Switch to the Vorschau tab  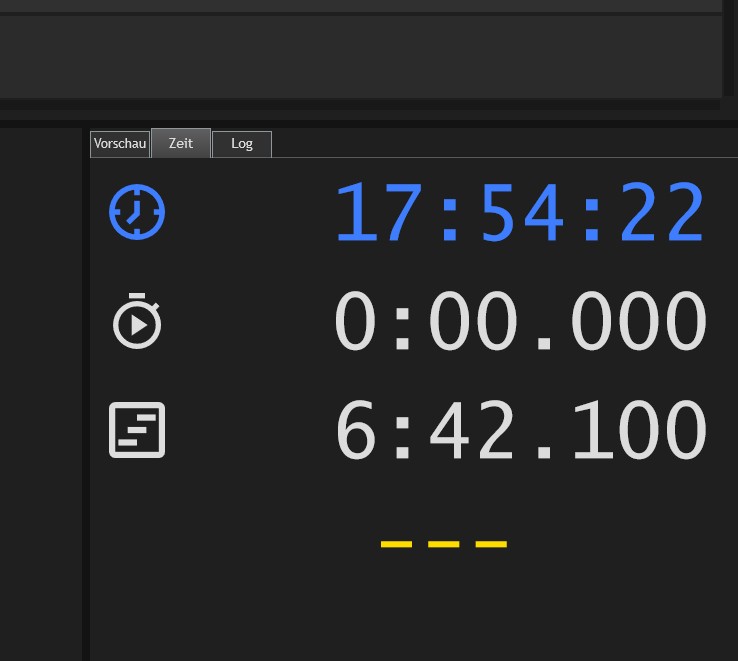120,144
